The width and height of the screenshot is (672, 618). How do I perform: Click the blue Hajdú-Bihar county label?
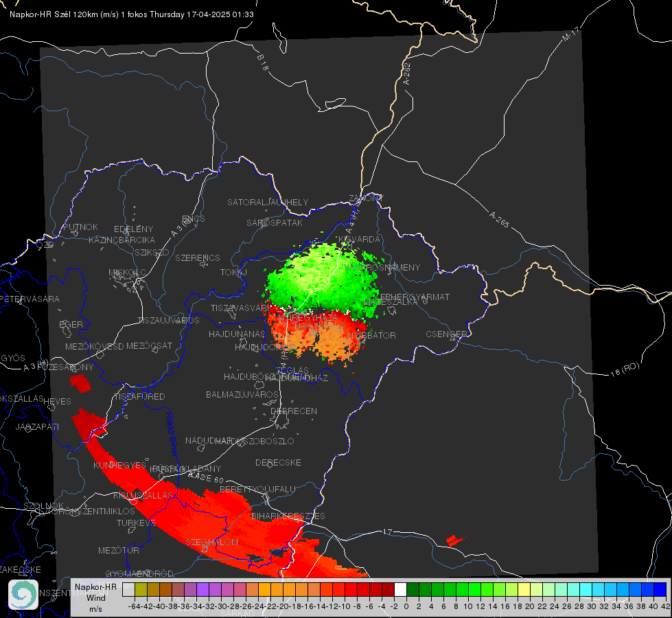coord(171,435)
